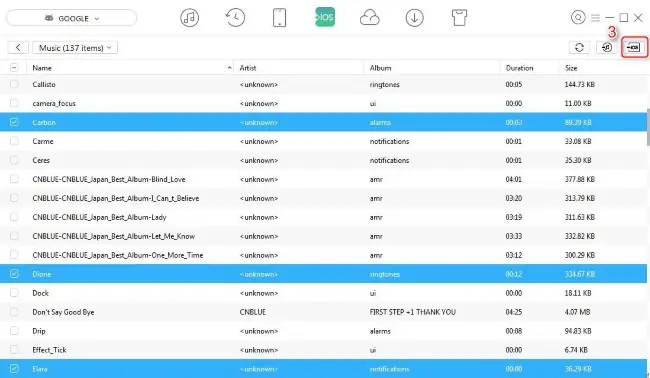Check the Carme row checkbox

[x=14, y=141]
